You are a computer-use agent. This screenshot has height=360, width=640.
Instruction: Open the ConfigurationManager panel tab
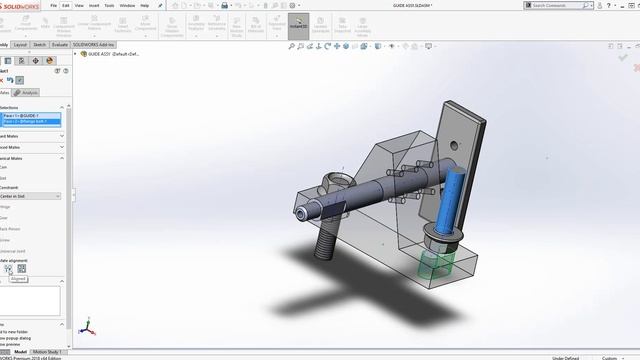click(22, 61)
